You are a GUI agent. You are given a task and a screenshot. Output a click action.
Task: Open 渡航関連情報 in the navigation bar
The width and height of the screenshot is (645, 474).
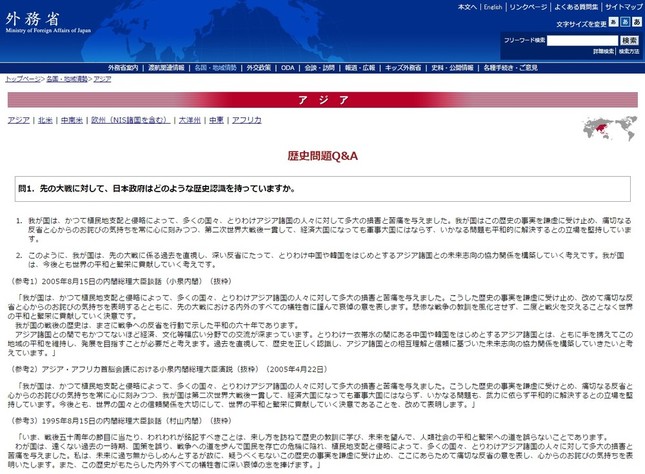pos(166,68)
